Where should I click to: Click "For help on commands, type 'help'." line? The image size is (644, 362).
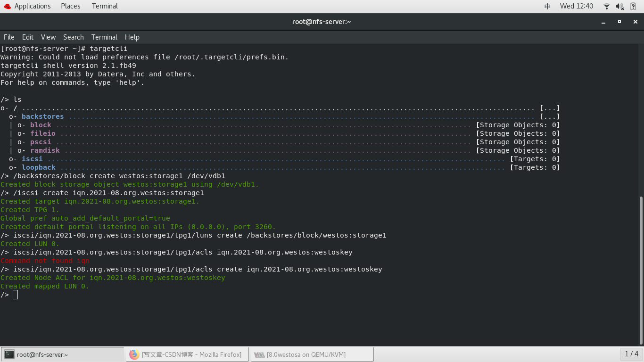tap(73, 82)
